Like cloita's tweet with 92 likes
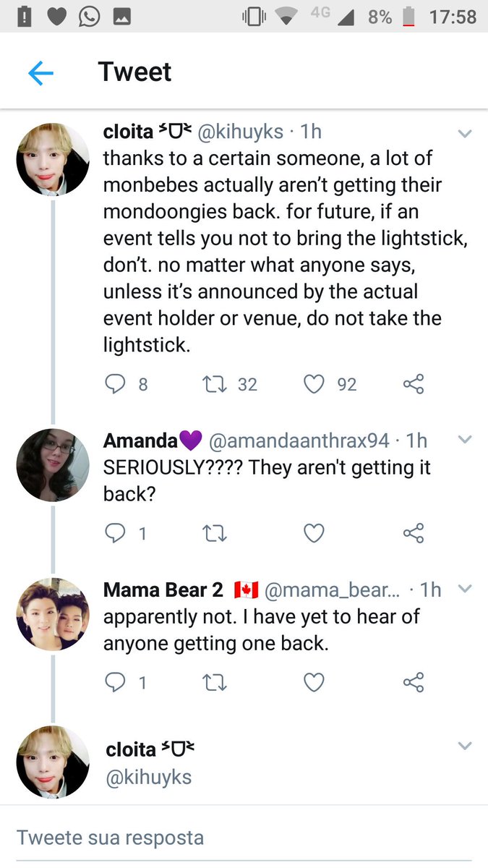Screen dimensions: 488x868 pos(313,384)
